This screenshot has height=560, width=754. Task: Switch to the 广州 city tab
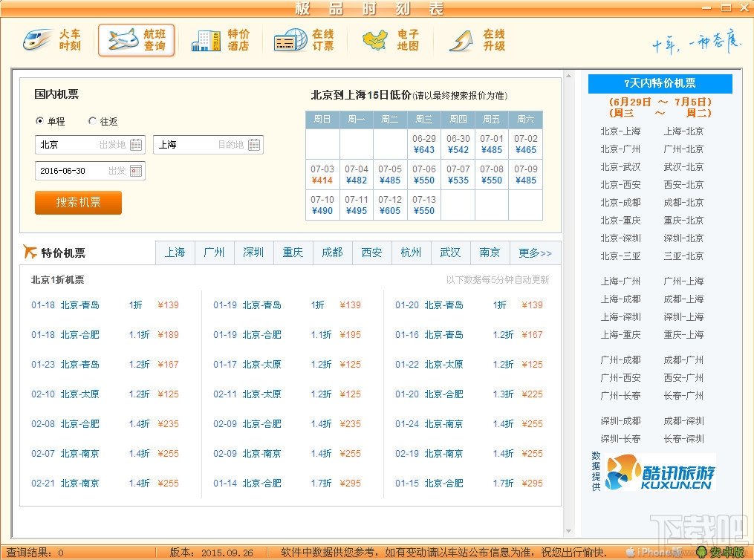click(x=214, y=253)
